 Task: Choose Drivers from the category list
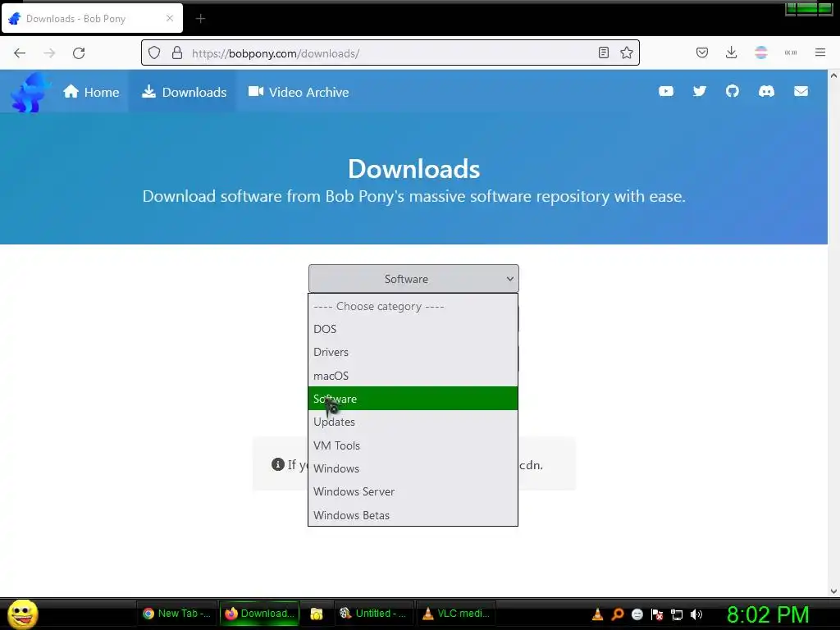(x=413, y=352)
